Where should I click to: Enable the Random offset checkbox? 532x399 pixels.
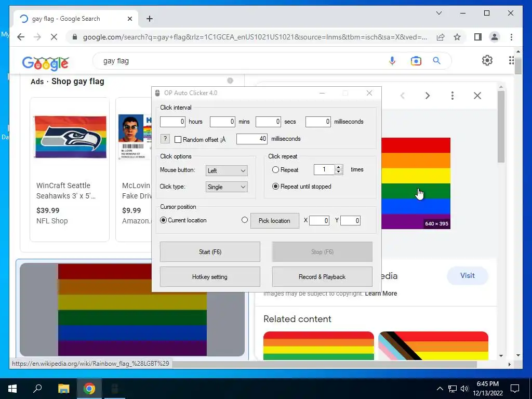(178, 139)
